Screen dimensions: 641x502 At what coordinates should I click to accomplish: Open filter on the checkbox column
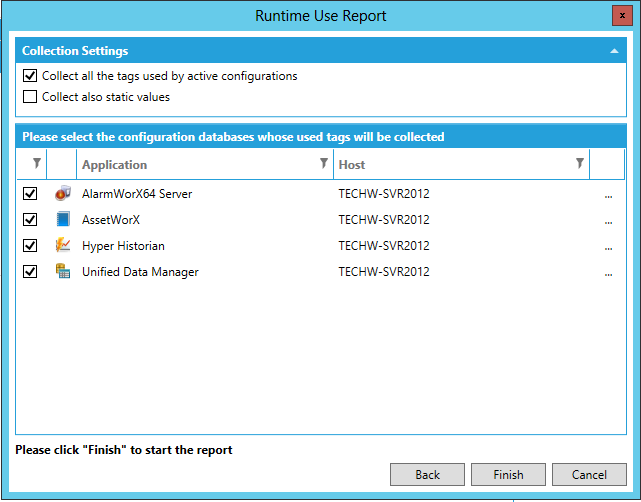coord(37,164)
